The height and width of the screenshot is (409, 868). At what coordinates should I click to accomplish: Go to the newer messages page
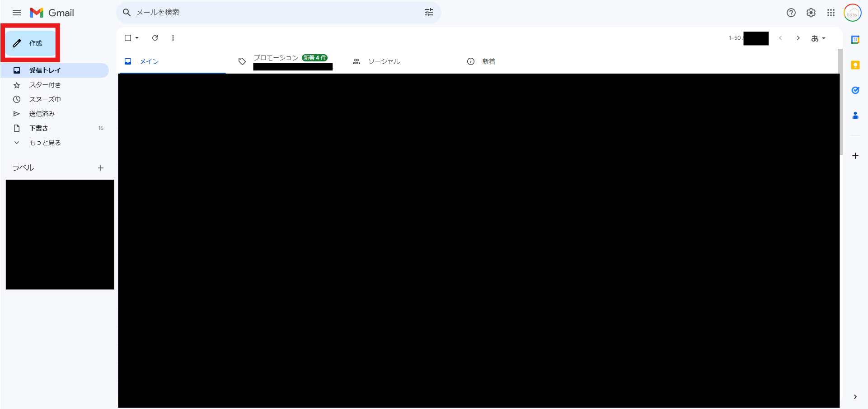pyautogui.click(x=780, y=38)
